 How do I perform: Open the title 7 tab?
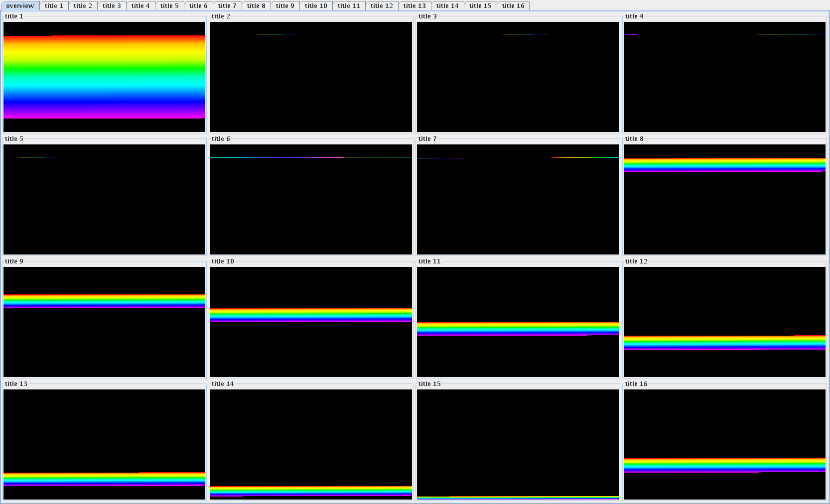227,6
